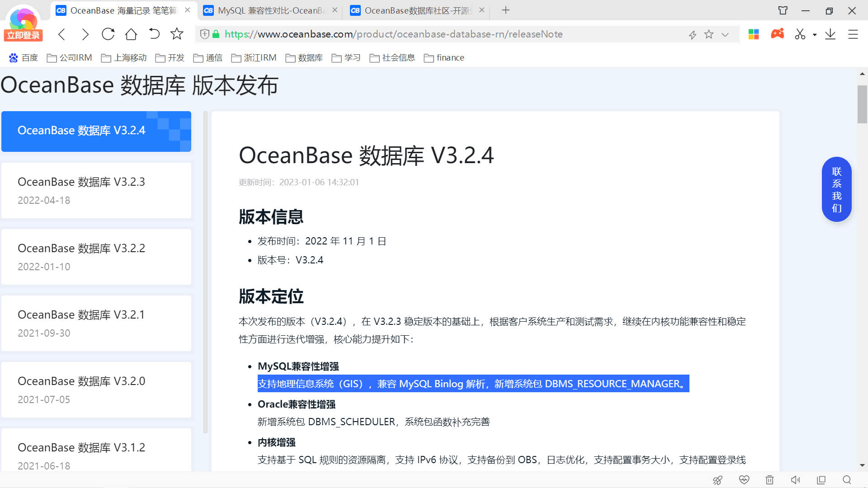
Task: Open the downloads arrow icon
Action: [830, 34]
